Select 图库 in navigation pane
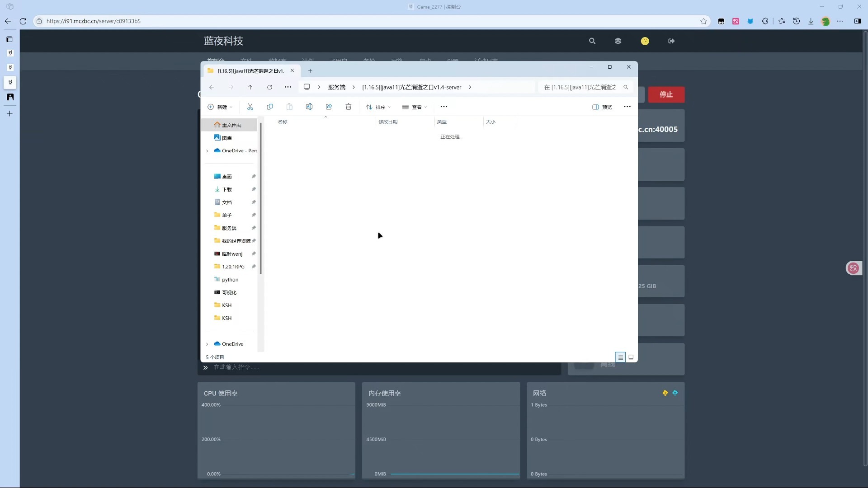This screenshot has width=868, height=488. 229,138
